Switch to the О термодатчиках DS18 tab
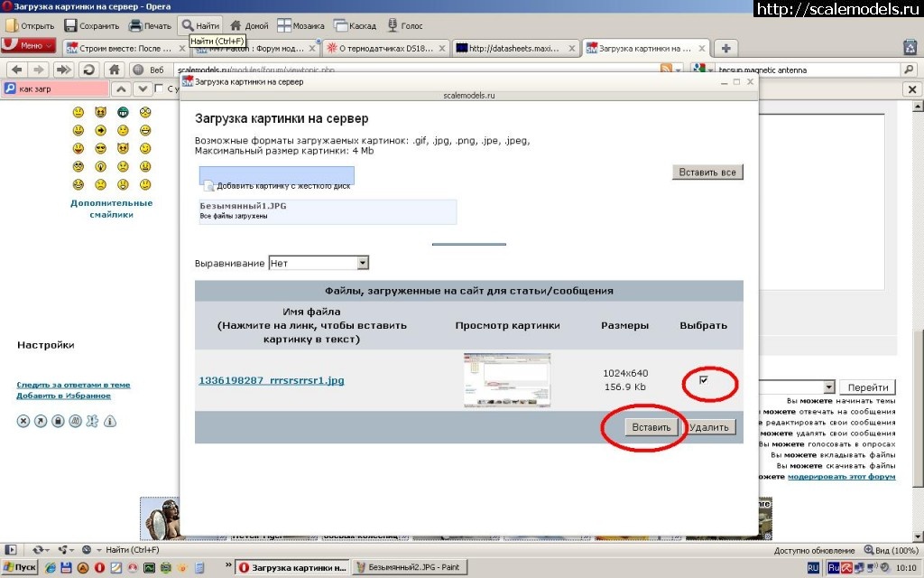Image resolution: width=924 pixels, height=578 pixels. pos(383,48)
